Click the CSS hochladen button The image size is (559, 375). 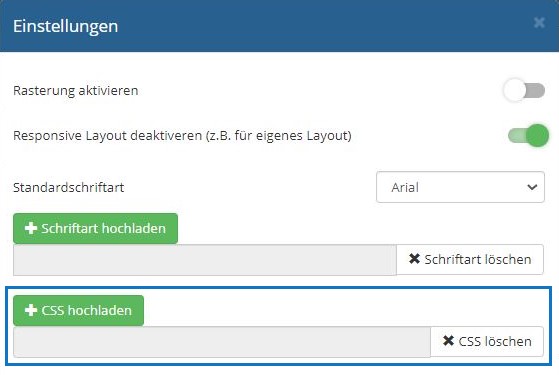coord(78,310)
